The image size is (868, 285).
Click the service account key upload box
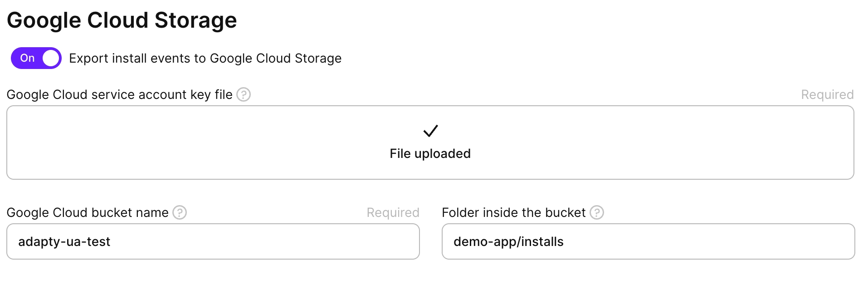point(430,142)
